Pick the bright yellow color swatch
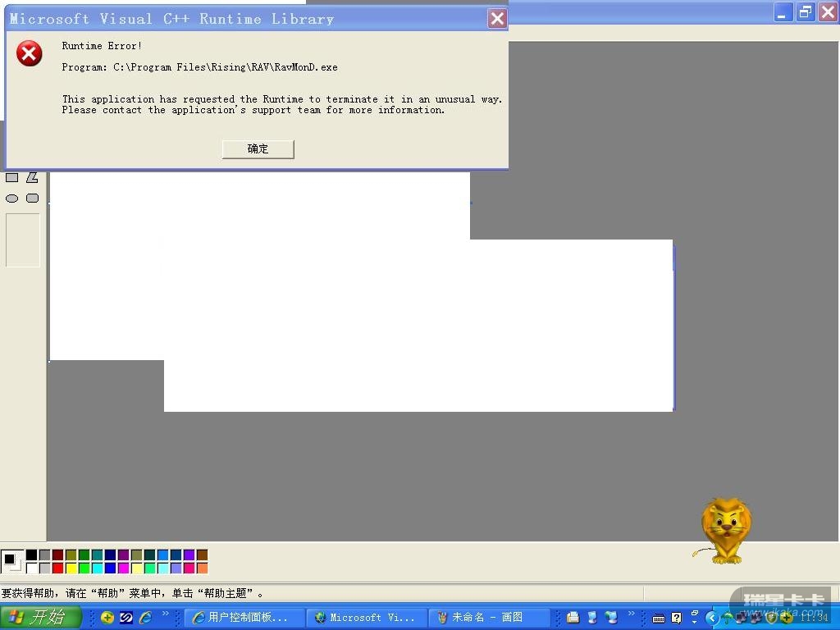 pyautogui.click(x=71, y=568)
